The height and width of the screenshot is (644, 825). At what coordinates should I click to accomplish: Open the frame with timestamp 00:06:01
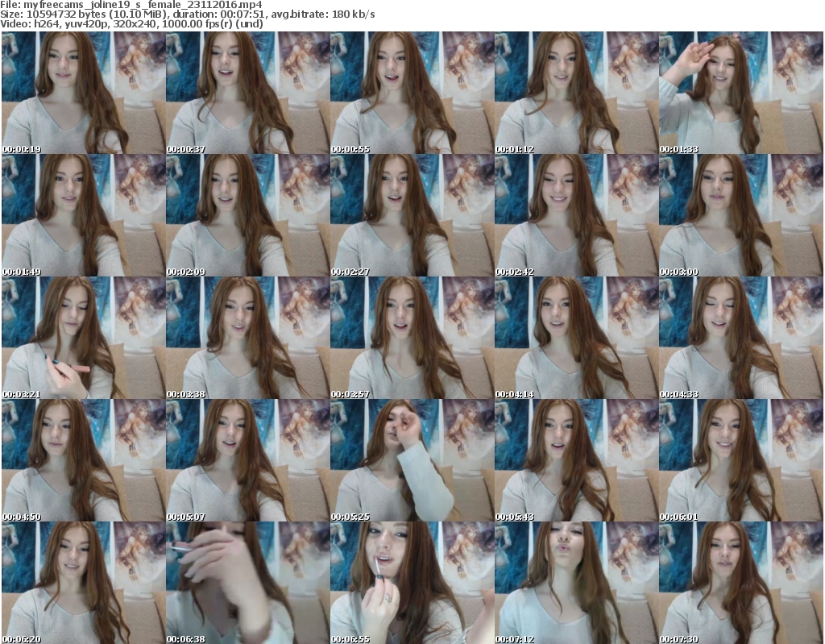[741, 460]
